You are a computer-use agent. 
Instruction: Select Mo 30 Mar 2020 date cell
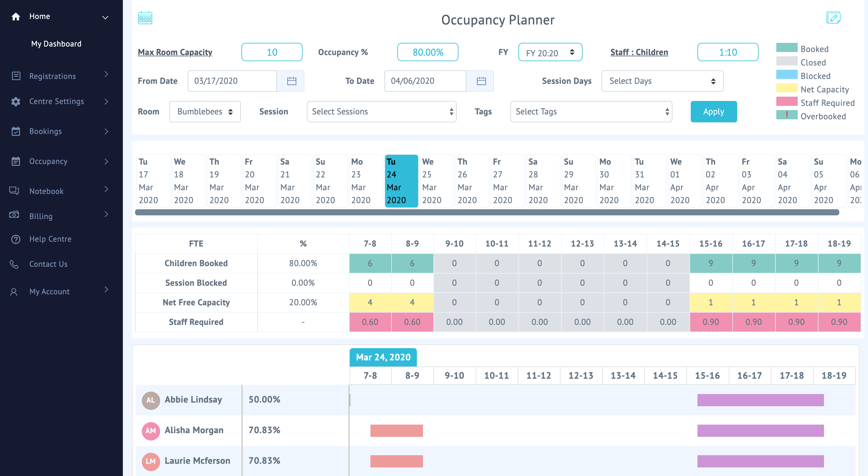pos(614,181)
